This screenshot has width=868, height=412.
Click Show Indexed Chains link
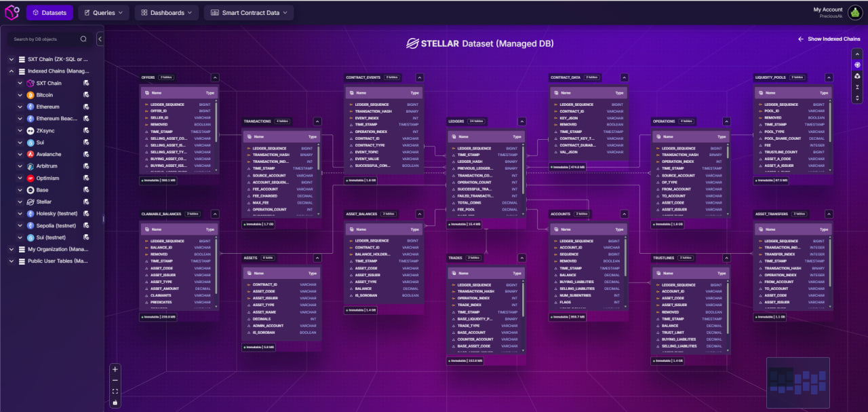[829, 39]
